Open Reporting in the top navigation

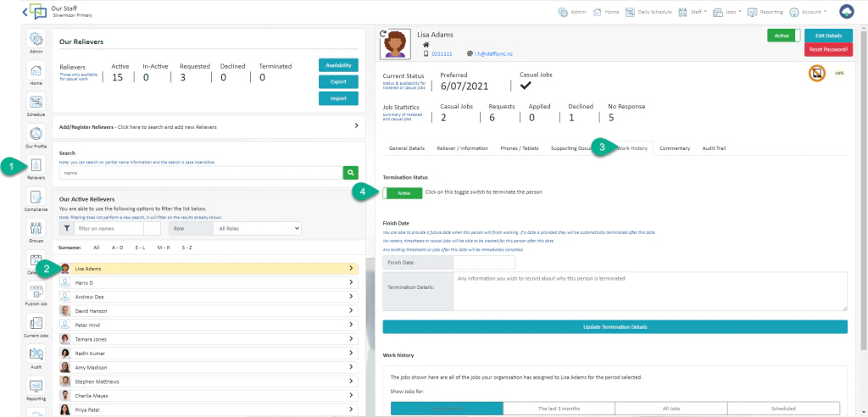coord(765,12)
